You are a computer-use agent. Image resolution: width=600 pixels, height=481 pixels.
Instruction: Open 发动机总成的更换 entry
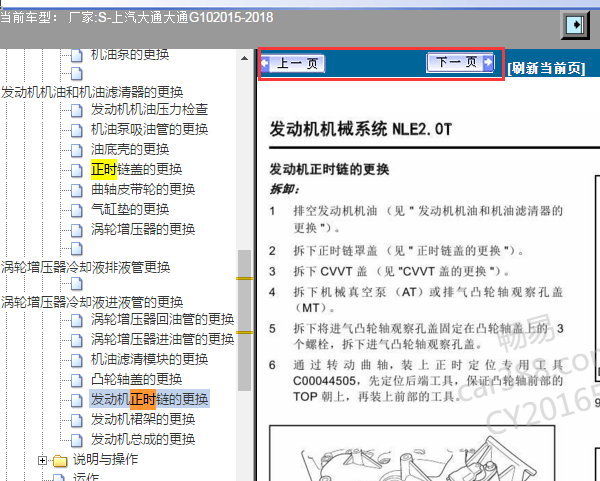143,439
